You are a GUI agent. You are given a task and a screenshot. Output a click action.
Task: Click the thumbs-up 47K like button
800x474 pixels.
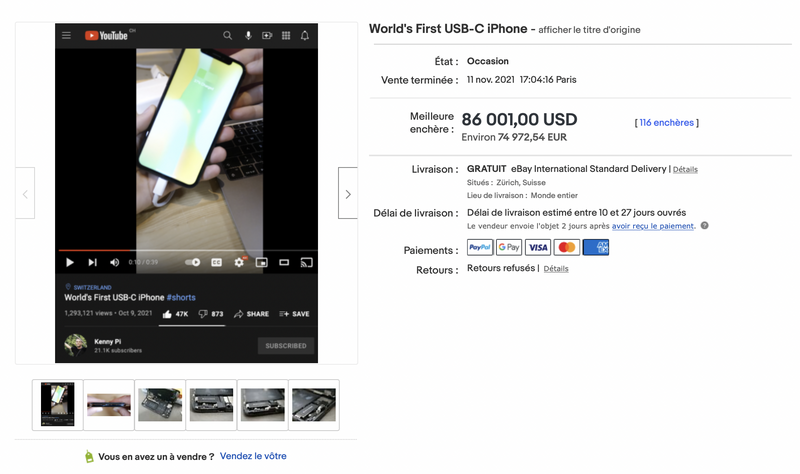point(175,314)
